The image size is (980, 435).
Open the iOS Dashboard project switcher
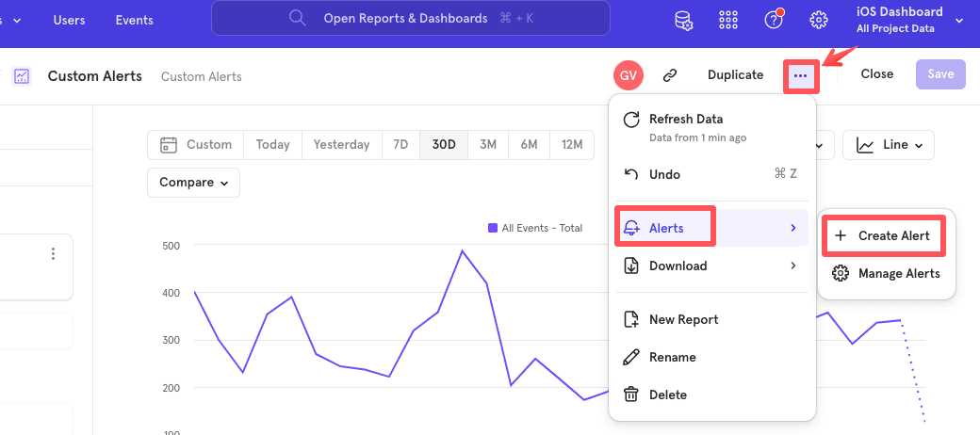(x=909, y=19)
